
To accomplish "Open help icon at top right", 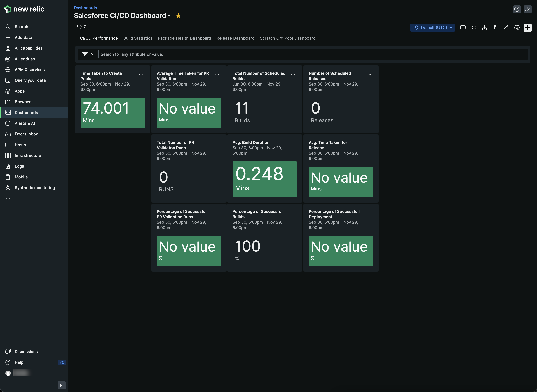I will point(517,9).
